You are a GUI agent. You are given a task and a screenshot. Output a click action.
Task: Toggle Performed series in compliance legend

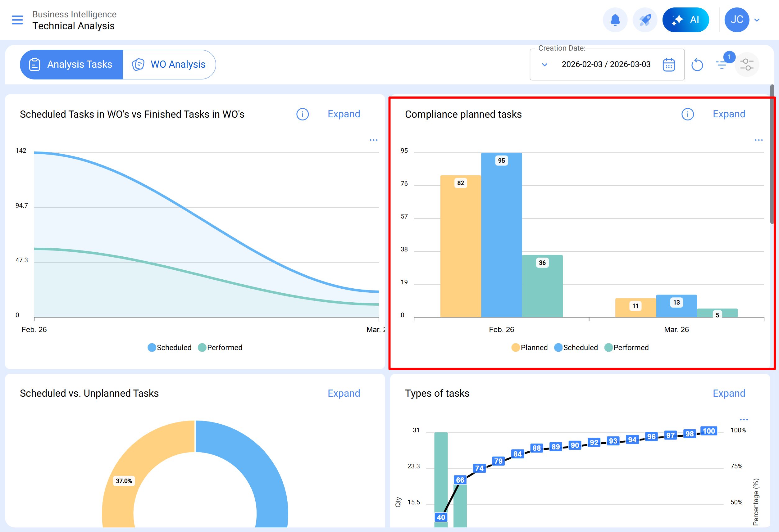(626, 347)
